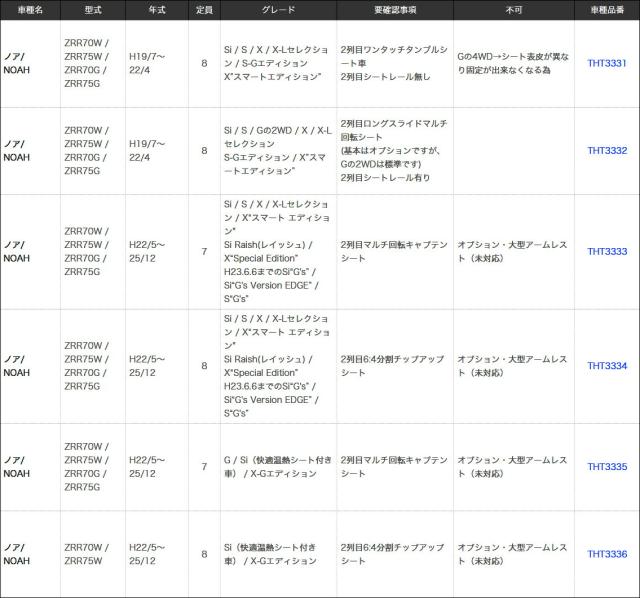Select the Si Raish grade cell in THT3333 row
This screenshot has height=598, width=640.
pyautogui.click(x=277, y=251)
